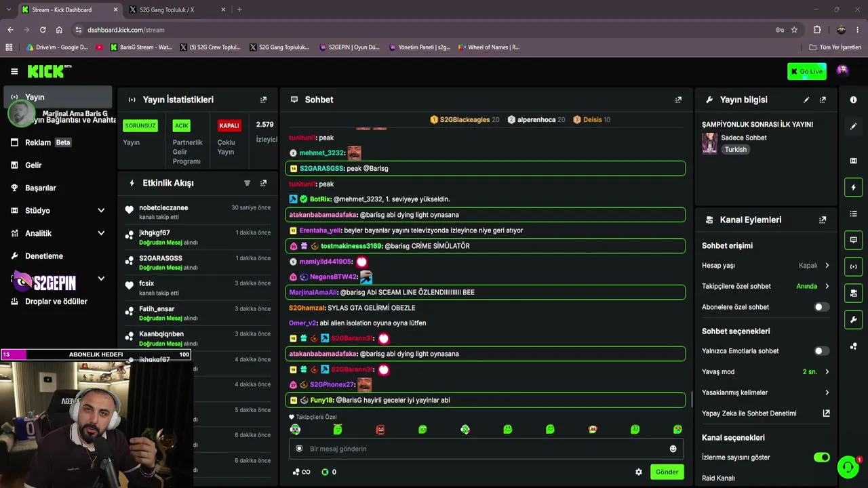Open the Tüm Yer İşaretleri folder
The height and width of the screenshot is (488, 868).
coord(835,47)
